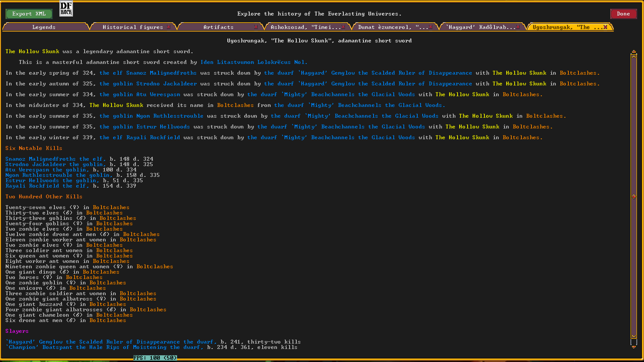Click the diamond scroll thumb
The height and width of the screenshot is (362, 644).
634,197
